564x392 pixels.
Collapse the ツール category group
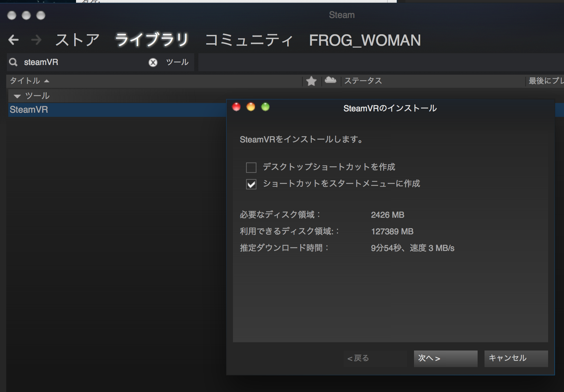pyautogui.click(x=17, y=96)
